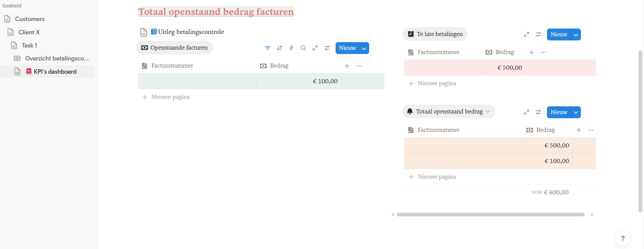This screenshot has height=249, width=644.
Task: Add a property column in Openstaande facturen
Action: pos(347,66)
